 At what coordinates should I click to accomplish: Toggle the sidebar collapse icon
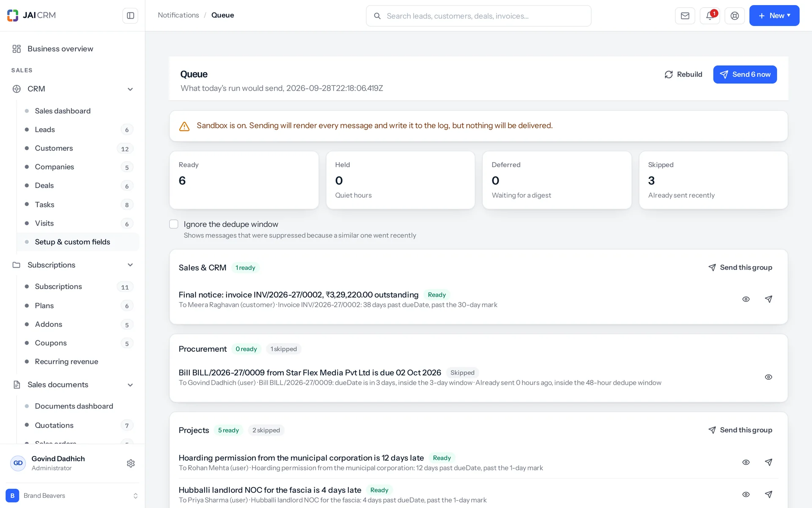[130, 16]
